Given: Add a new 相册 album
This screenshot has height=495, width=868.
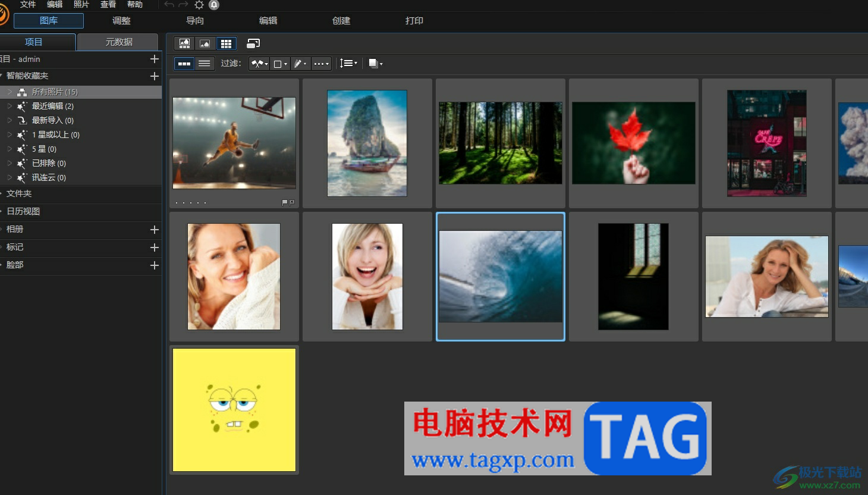Looking at the screenshot, I should 155,230.
